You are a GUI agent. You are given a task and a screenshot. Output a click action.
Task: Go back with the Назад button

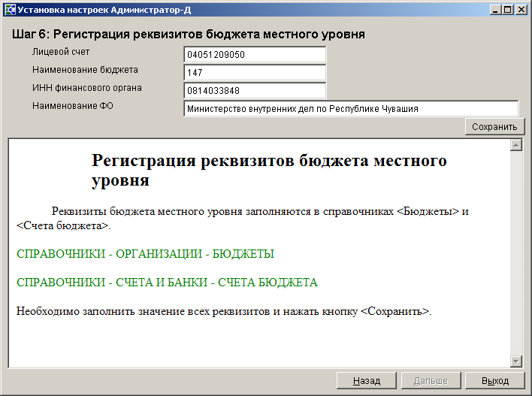(367, 381)
